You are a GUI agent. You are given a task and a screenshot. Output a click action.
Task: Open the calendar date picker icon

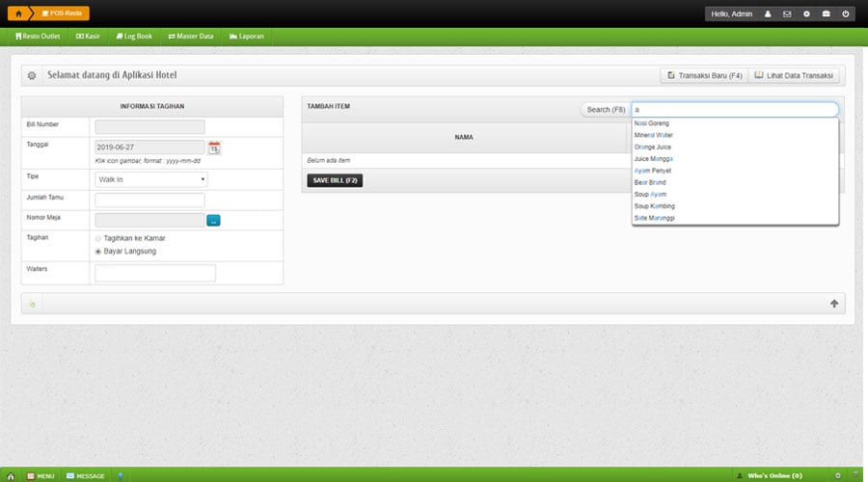tap(214, 147)
